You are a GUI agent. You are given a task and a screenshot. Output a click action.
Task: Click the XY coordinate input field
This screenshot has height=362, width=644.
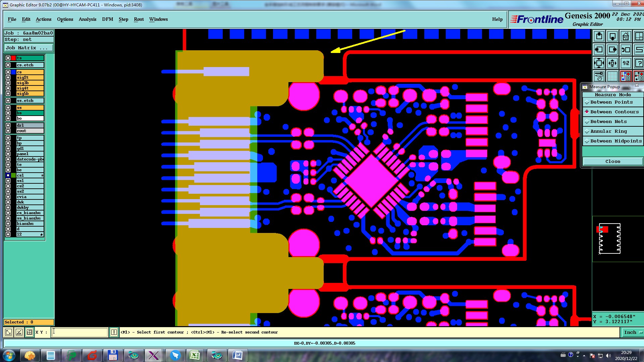tap(79, 332)
